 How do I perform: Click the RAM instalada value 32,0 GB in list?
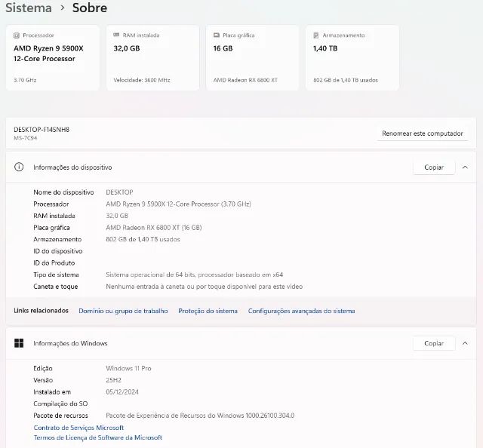point(117,216)
